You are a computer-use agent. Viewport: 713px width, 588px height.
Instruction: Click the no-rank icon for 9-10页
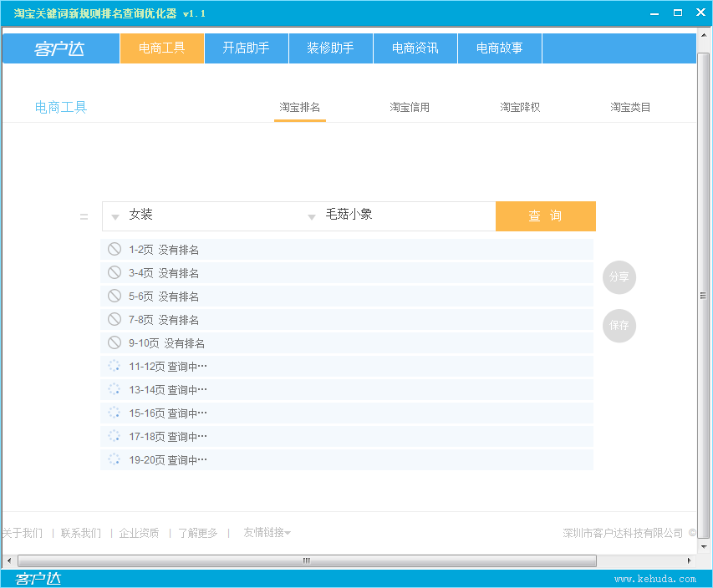pos(115,342)
